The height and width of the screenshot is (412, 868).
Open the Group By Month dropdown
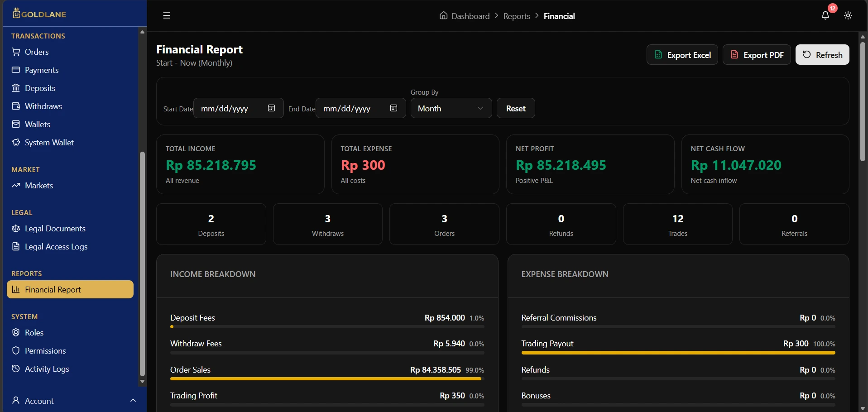pos(451,108)
